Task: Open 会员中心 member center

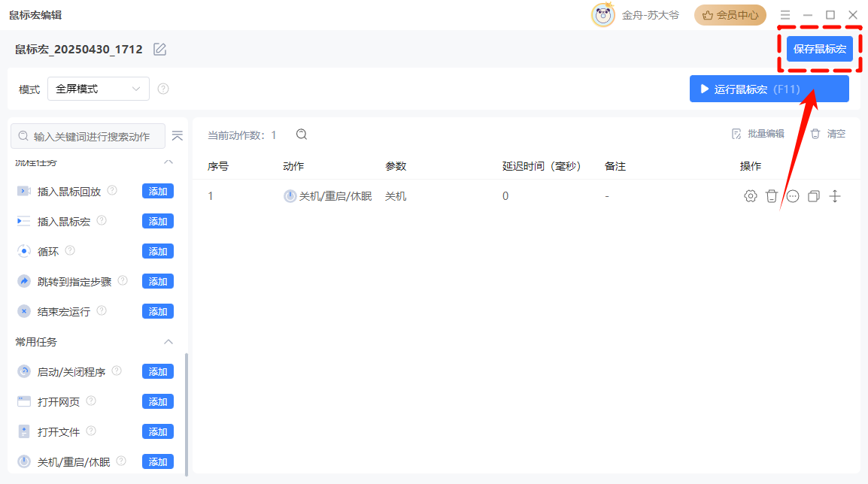Action: tap(730, 15)
